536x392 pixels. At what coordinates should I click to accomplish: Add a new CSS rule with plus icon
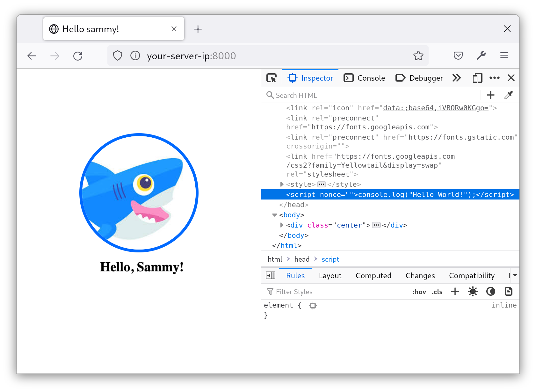click(455, 291)
